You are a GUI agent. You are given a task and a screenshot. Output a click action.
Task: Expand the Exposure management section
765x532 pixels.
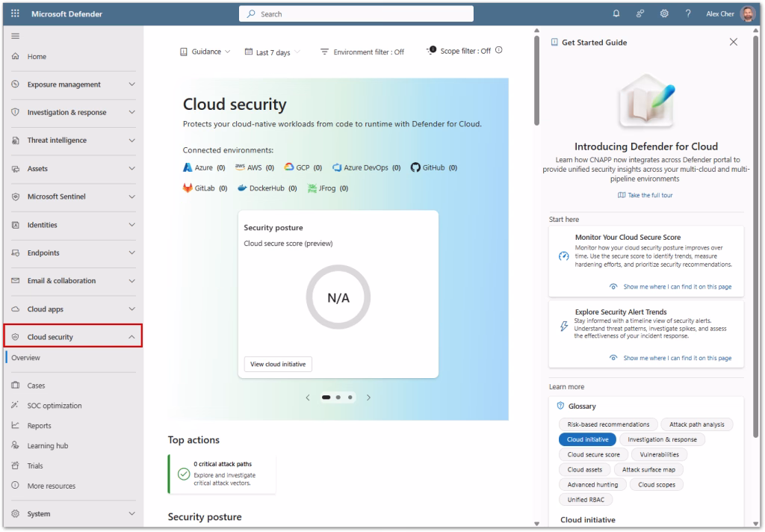point(72,84)
